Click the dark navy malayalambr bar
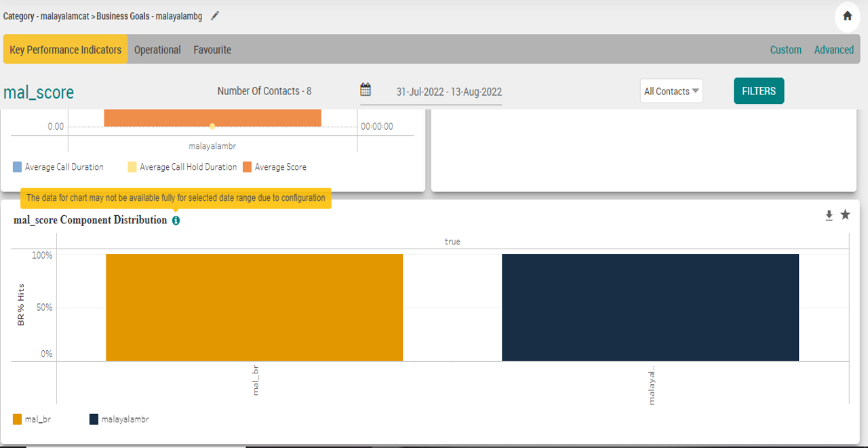The height and width of the screenshot is (448, 868). 650,307
